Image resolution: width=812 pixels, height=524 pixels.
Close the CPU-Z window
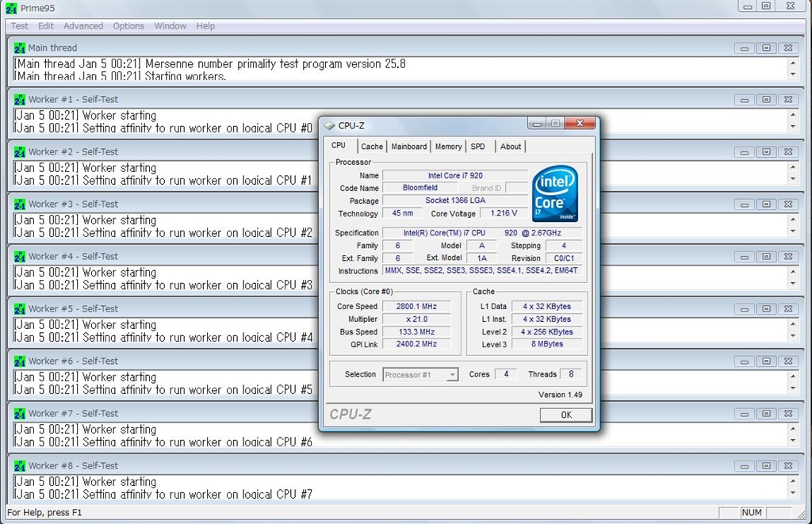coord(580,124)
